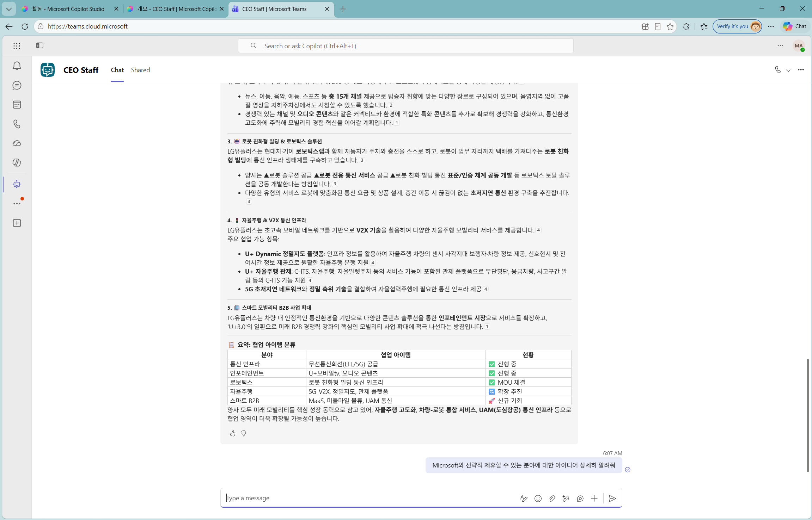Open browser tab search dropdown

[x=9, y=9]
